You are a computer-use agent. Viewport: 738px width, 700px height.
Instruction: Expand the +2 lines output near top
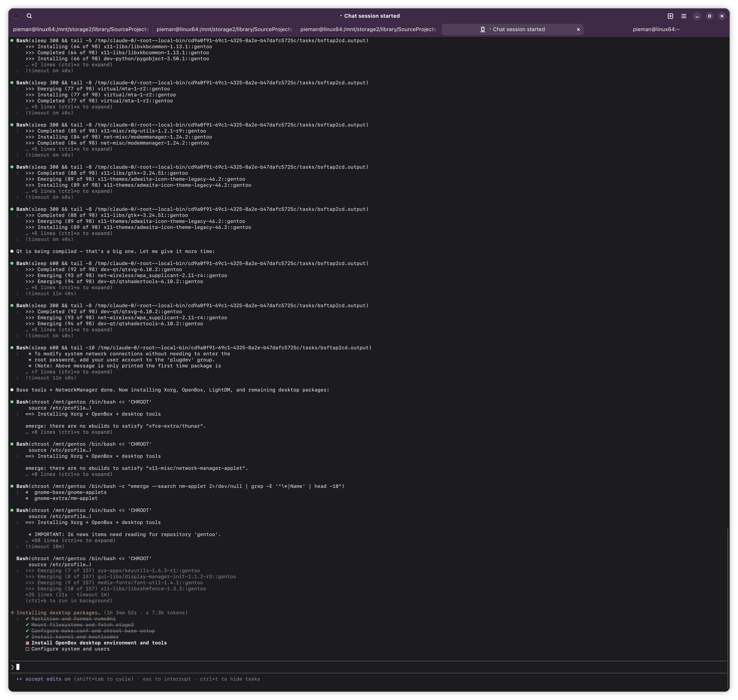point(69,65)
